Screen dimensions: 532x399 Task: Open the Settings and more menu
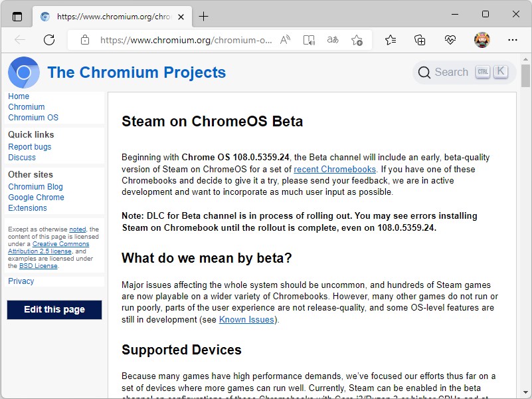coord(513,40)
